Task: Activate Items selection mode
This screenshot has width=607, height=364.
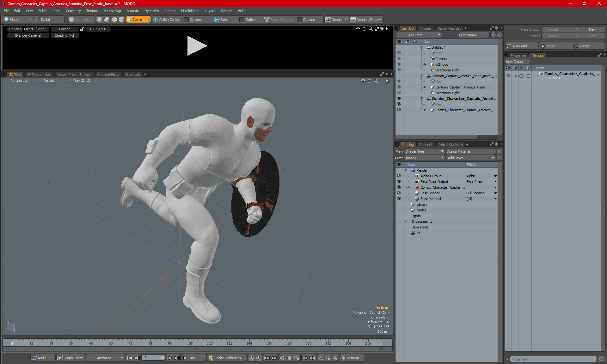Action: coord(138,20)
